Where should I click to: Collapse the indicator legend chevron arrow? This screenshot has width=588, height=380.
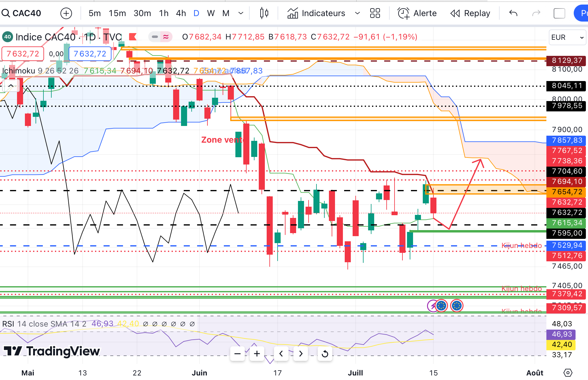coord(11,86)
